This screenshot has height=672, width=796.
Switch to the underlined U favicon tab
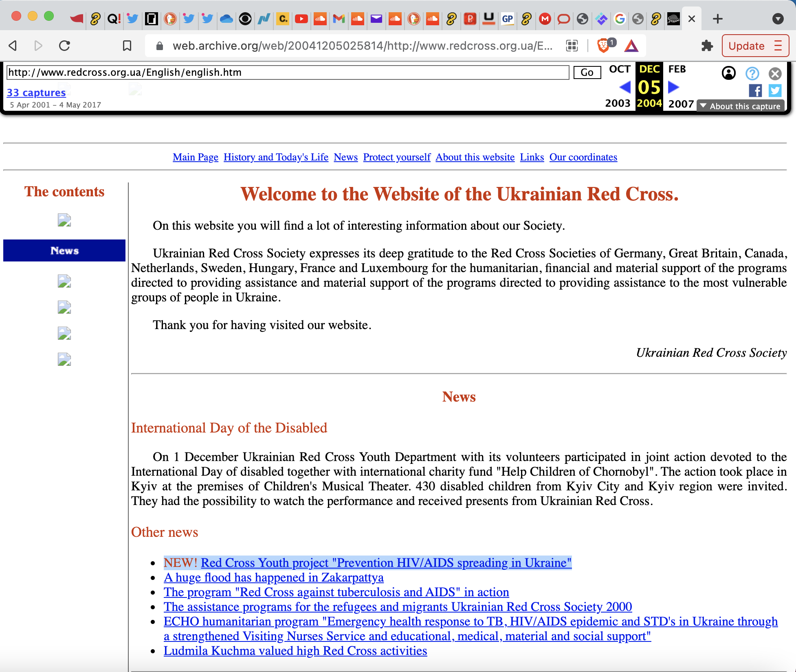(489, 19)
